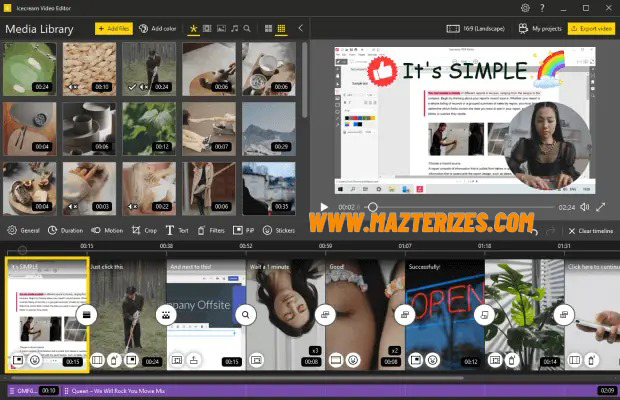Toggle mute icon on woven texture thumbnail
This screenshot has height=400, width=620.
point(73,87)
